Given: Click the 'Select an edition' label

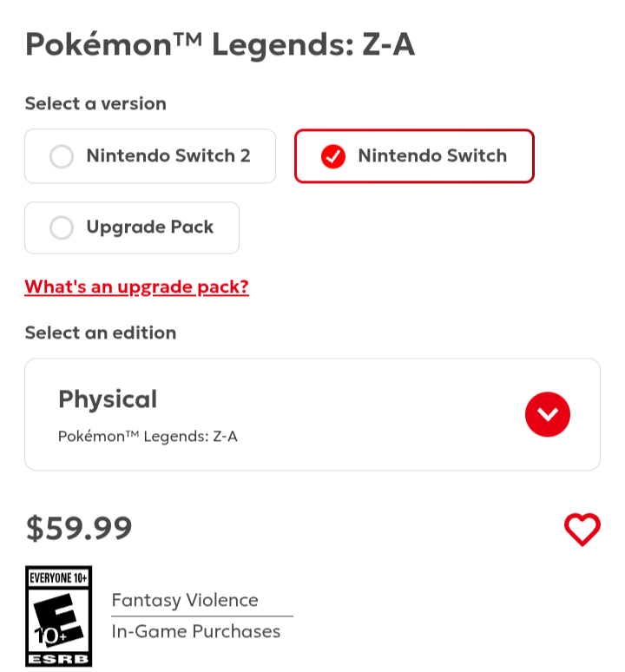Looking at the screenshot, I should 101,333.
